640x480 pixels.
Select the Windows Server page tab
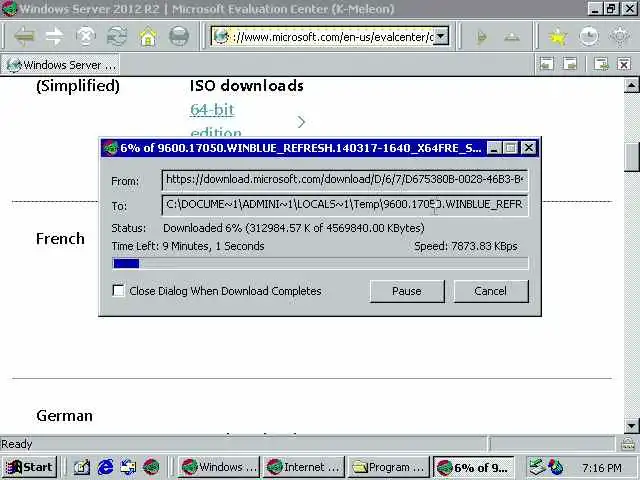click(60, 64)
